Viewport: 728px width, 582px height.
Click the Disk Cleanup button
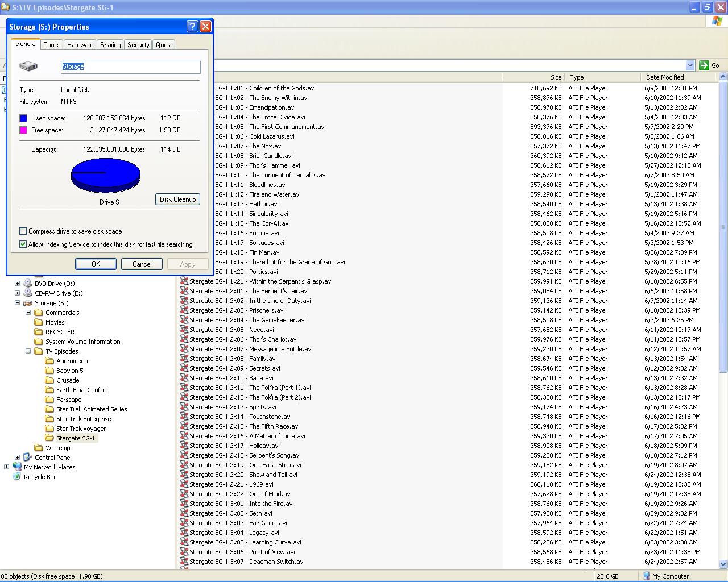click(x=177, y=199)
